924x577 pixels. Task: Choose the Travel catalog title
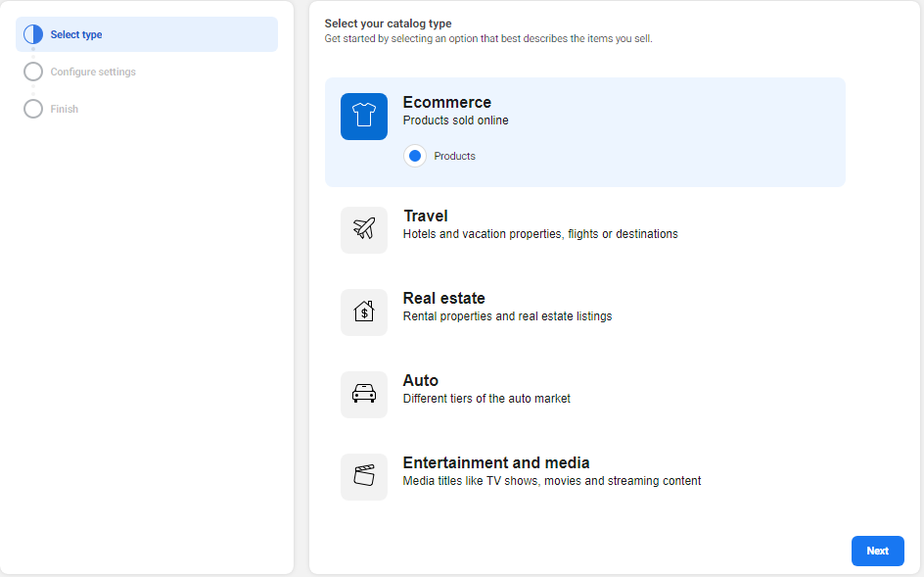425,216
